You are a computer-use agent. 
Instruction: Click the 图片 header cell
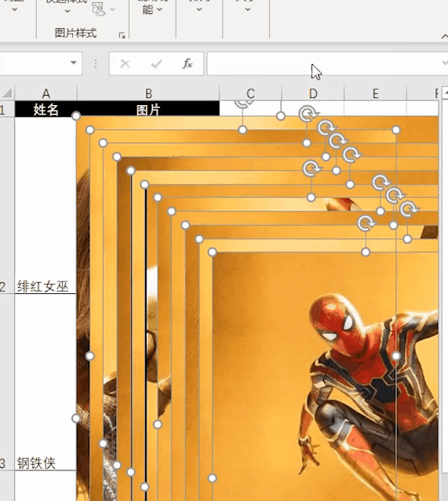tap(148, 110)
